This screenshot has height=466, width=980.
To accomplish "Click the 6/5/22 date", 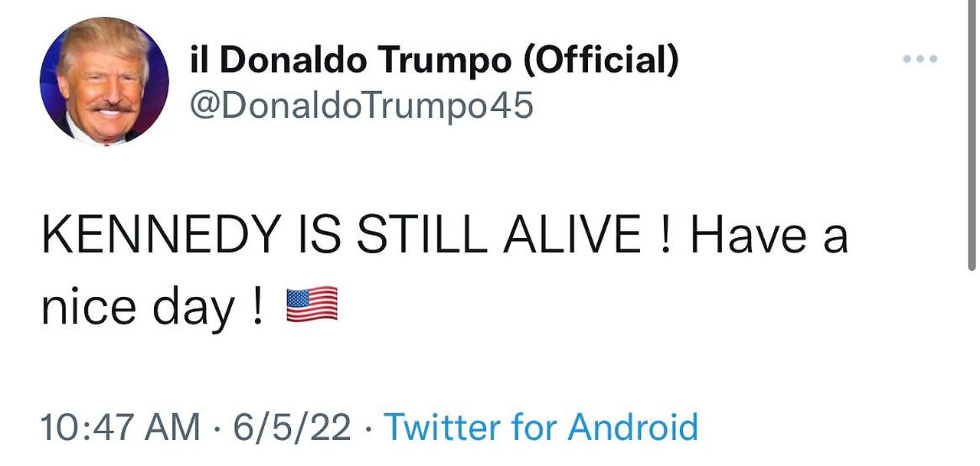I will 292,426.
